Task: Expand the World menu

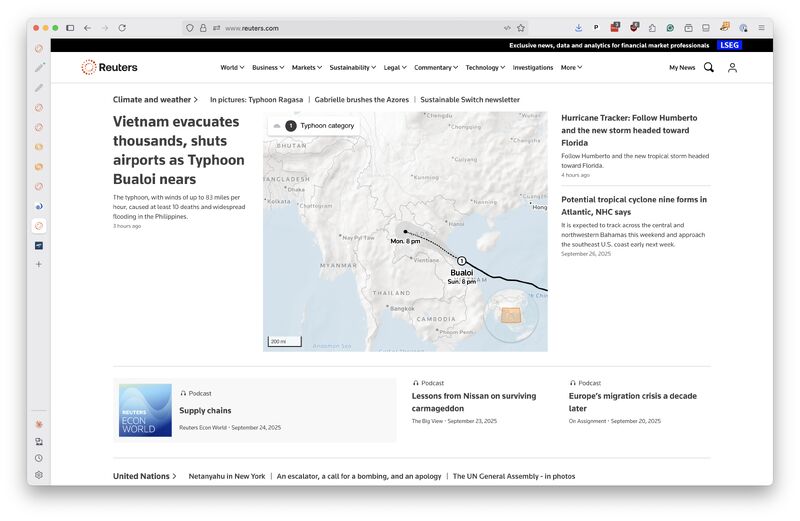Action: point(232,67)
